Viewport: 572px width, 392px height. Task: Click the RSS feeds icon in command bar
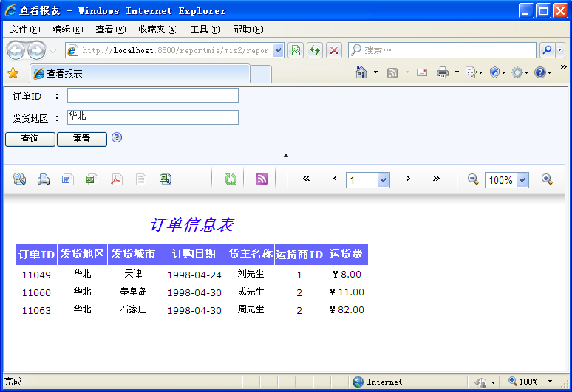392,73
